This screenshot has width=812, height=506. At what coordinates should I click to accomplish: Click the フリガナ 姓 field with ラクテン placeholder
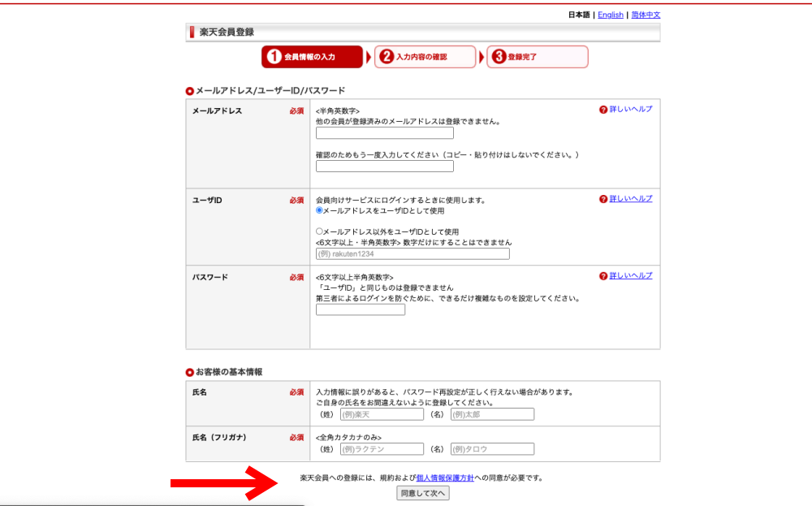(x=382, y=449)
